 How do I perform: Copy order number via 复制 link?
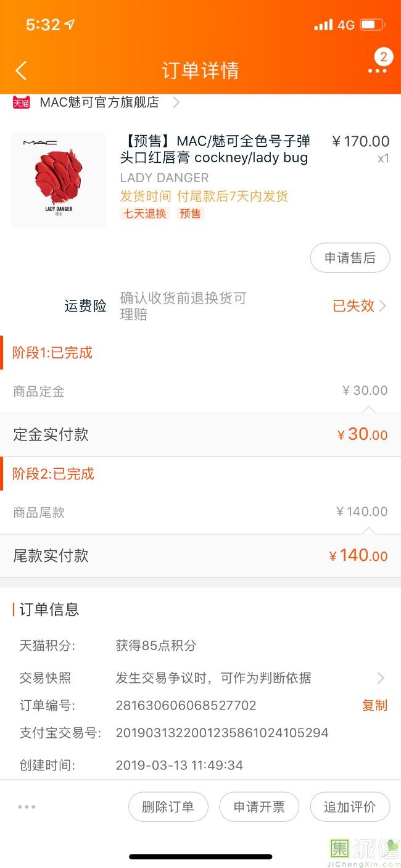374,705
